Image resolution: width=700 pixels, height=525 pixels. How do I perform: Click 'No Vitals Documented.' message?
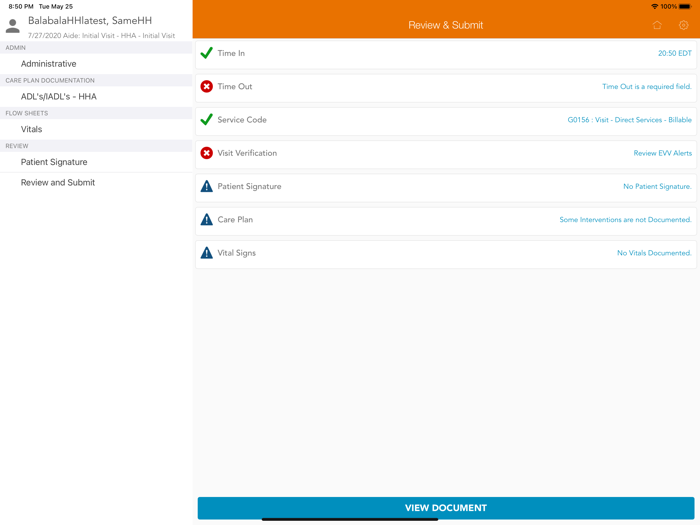point(654,253)
